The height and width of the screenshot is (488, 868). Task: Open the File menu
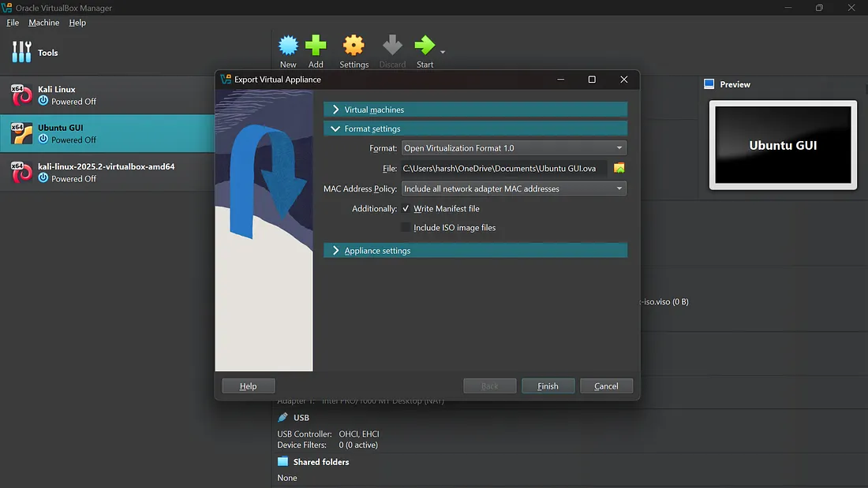pyautogui.click(x=13, y=22)
